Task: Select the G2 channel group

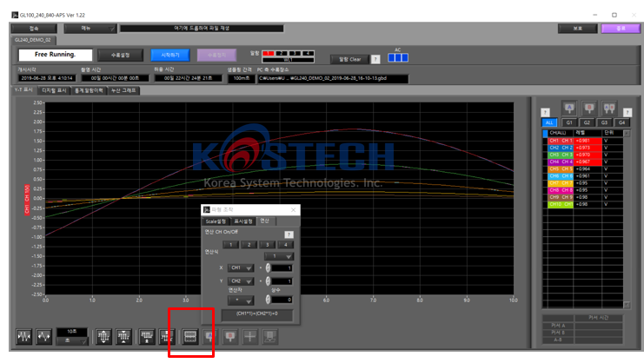Action: pos(587,122)
